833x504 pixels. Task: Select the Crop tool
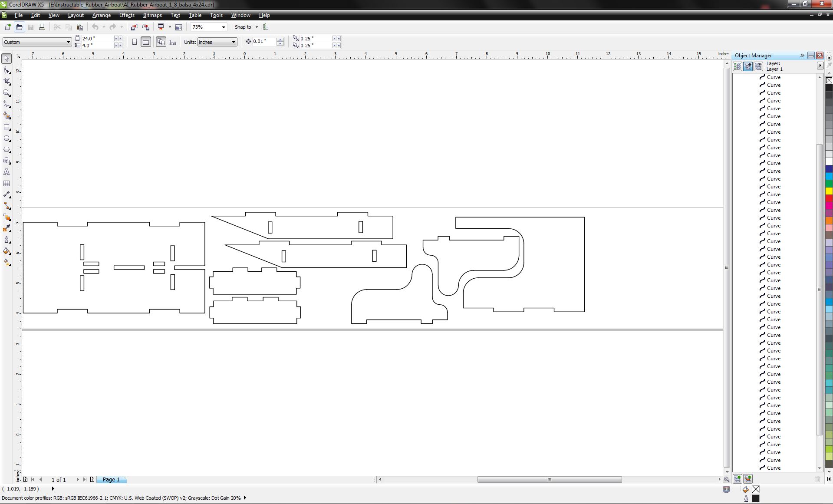point(7,82)
